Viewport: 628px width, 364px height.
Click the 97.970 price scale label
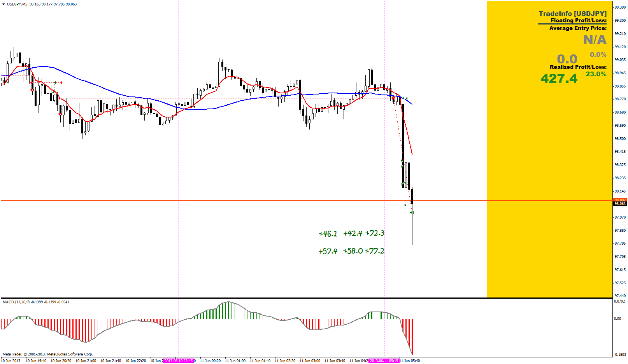620,217
